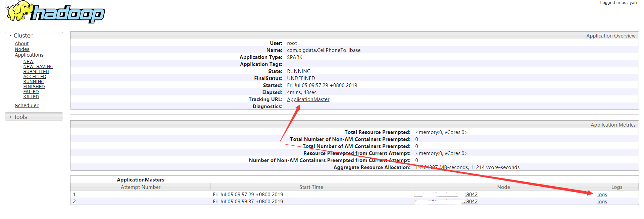Screen dimensions: 644x219
Task: Show KILLED applications
Action: 31,97
